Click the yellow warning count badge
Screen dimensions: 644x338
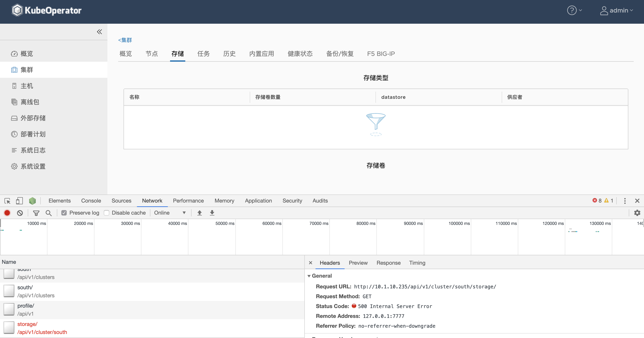[608, 201]
